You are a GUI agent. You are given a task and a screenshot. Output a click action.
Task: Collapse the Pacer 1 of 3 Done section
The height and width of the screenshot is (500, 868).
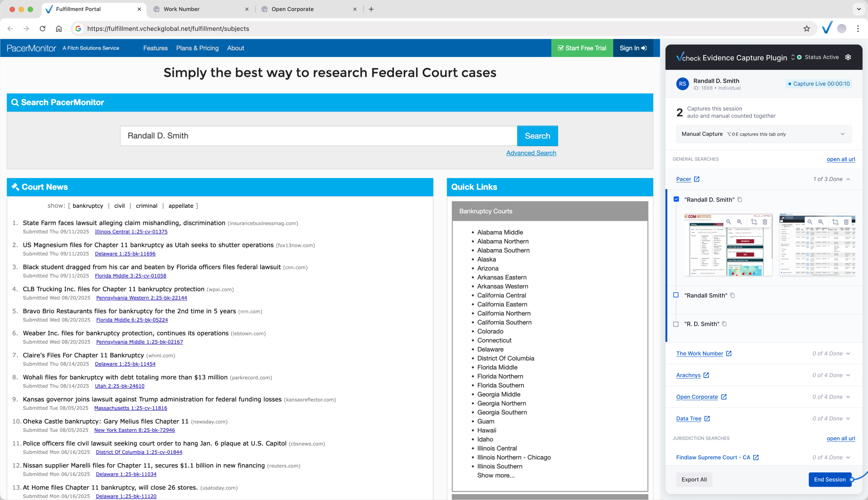[848, 179]
